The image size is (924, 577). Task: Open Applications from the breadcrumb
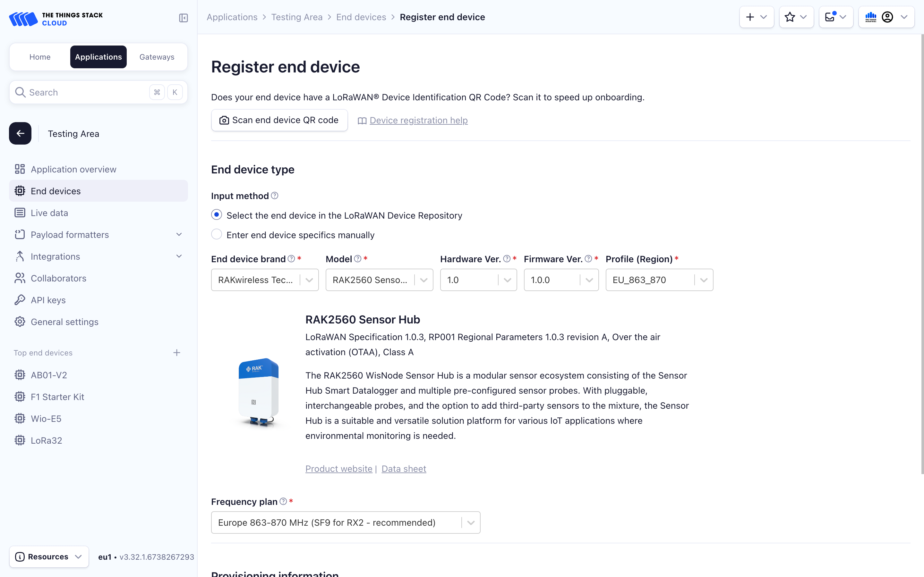point(232,17)
